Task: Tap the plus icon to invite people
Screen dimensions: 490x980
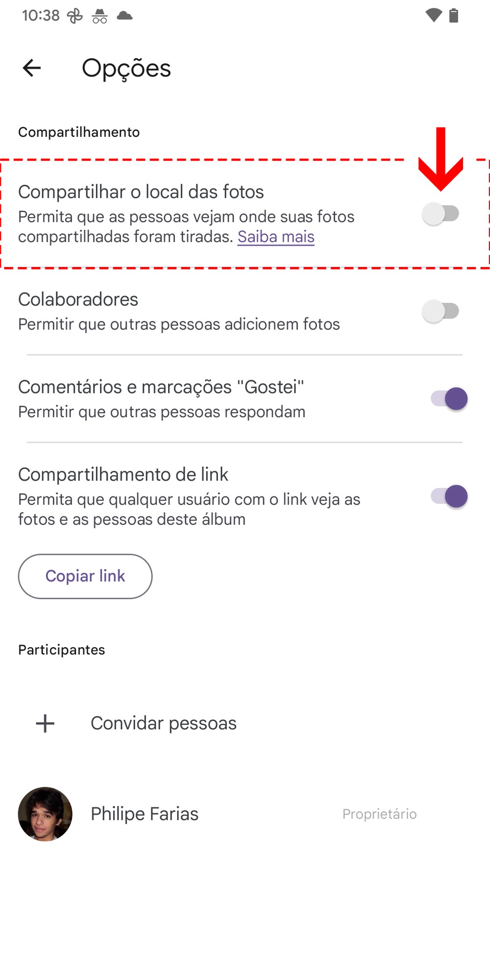Action: [45, 723]
